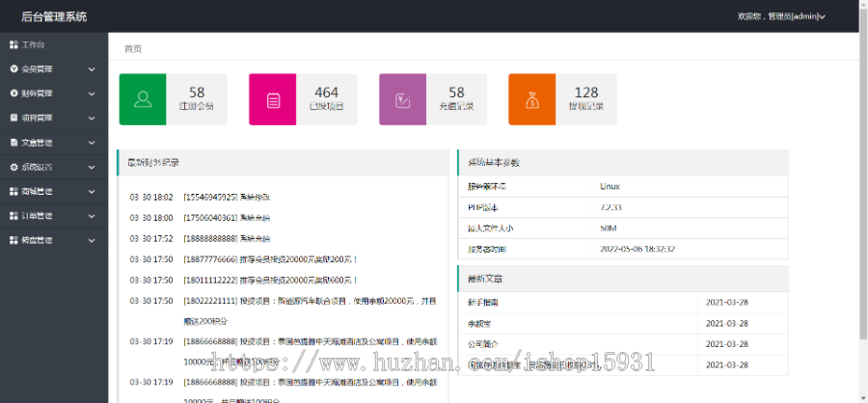The height and width of the screenshot is (403, 868).
Task: Click the 文章管理 document icon
Action: [14, 143]
